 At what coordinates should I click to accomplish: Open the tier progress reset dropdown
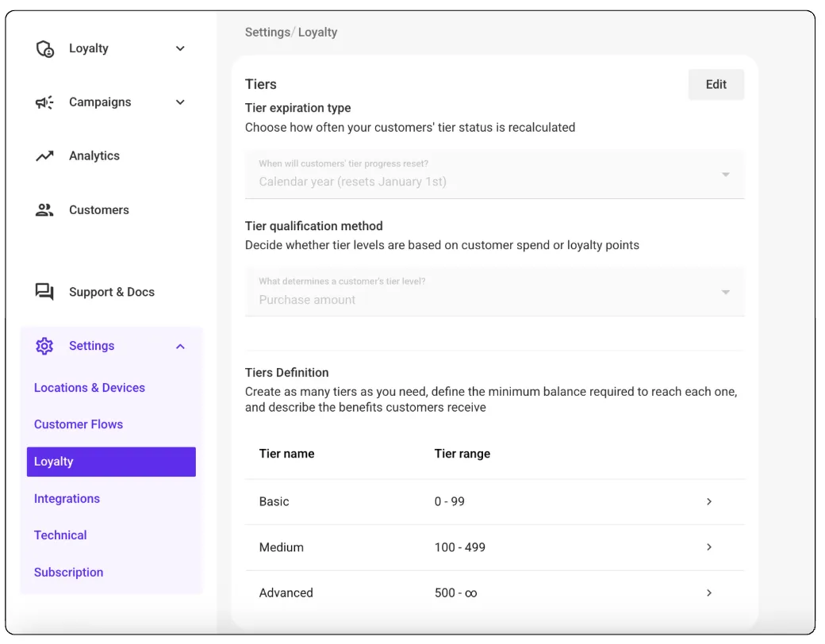[x=494, y=174]
